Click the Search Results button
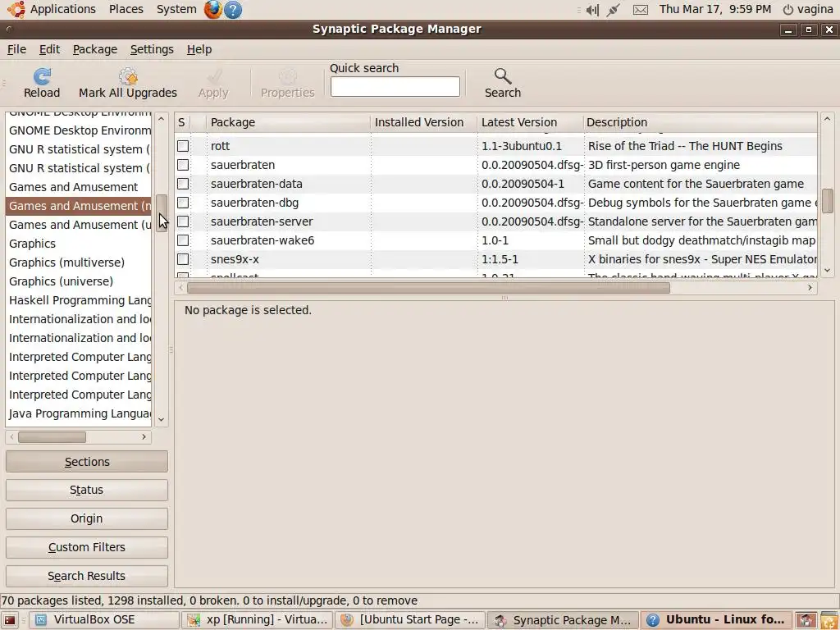The height and width of the screenshot is (630, 840). coord(87,576)
